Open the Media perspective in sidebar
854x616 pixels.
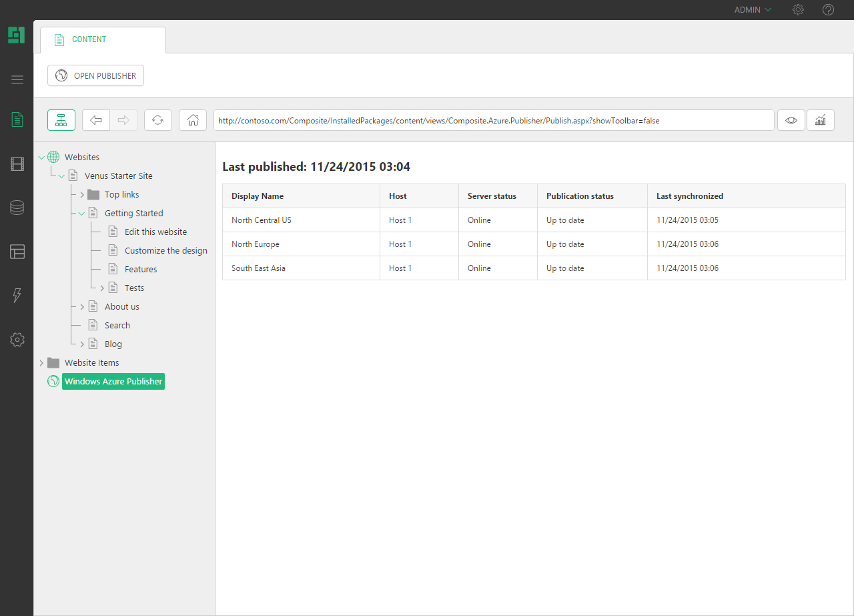point(17,164)
